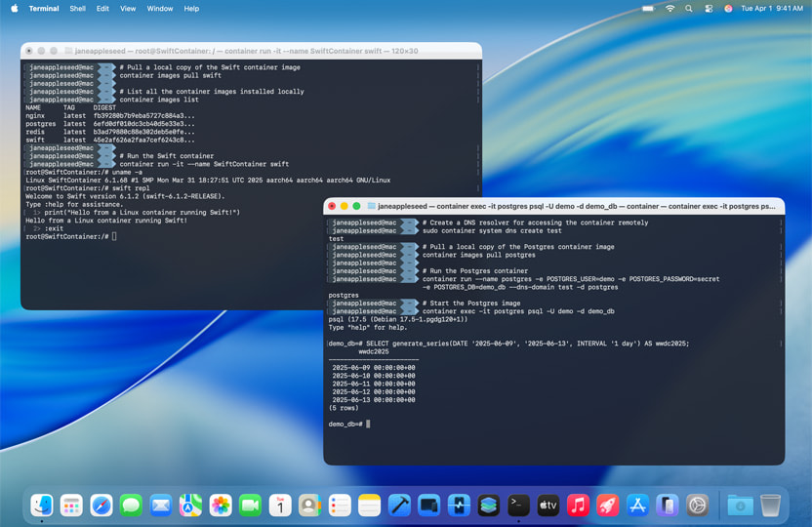This screenshot has height=527, width=812.
Task: Open the Window menu in menu bar
Action: pyautogui.click(x=159, y=9)
